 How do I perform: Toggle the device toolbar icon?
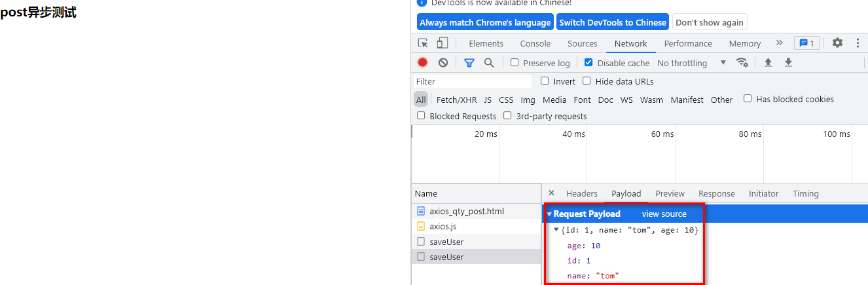(443, 43)
